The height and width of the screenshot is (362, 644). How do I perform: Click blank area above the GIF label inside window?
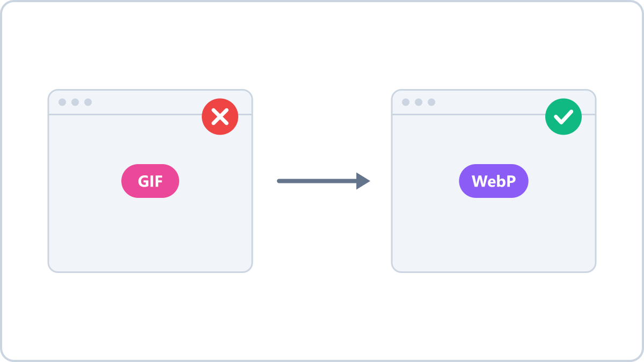150,141
